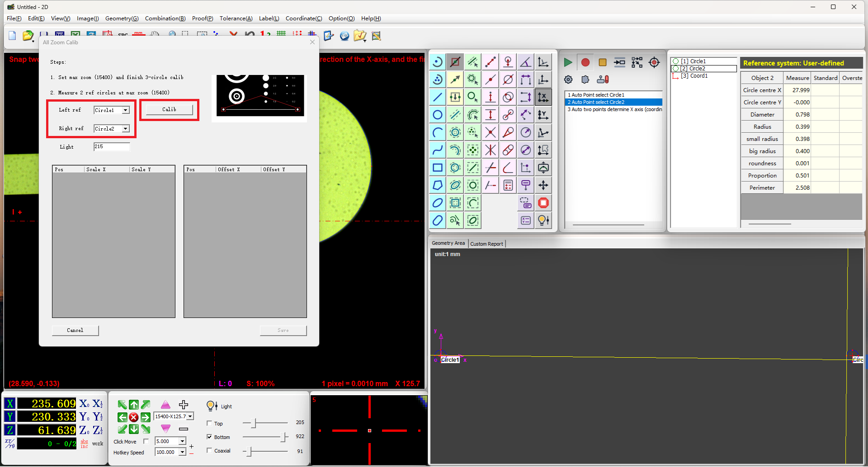
Task: Open program settings gear icon
Action: [x=568, y=79]
